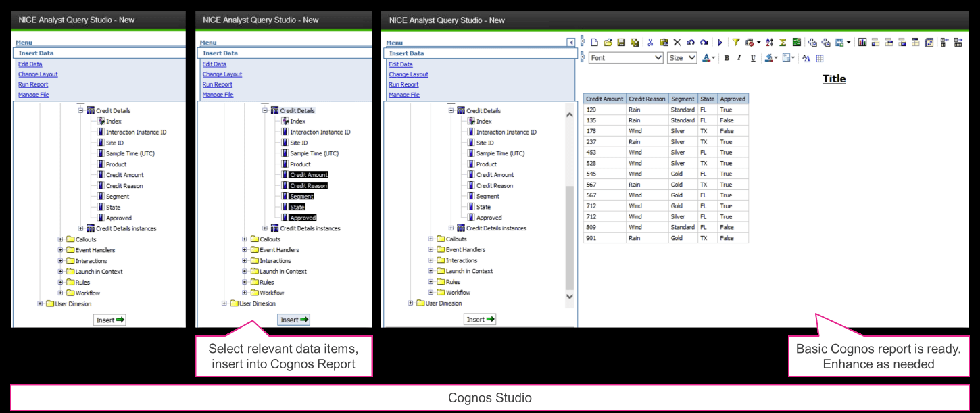Viewport: 980px width, 413px height.
Task: Click the table Borders grid icon
Action: pos(819,58)
